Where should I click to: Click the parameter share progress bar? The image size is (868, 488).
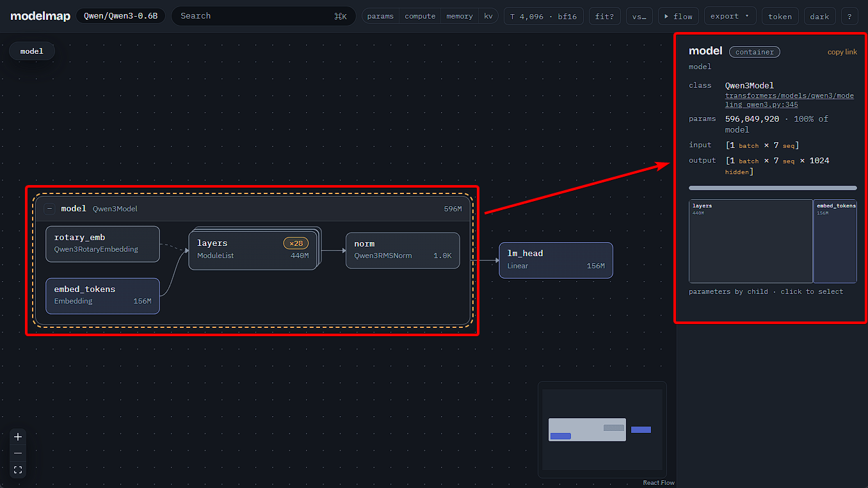(773, 188)
